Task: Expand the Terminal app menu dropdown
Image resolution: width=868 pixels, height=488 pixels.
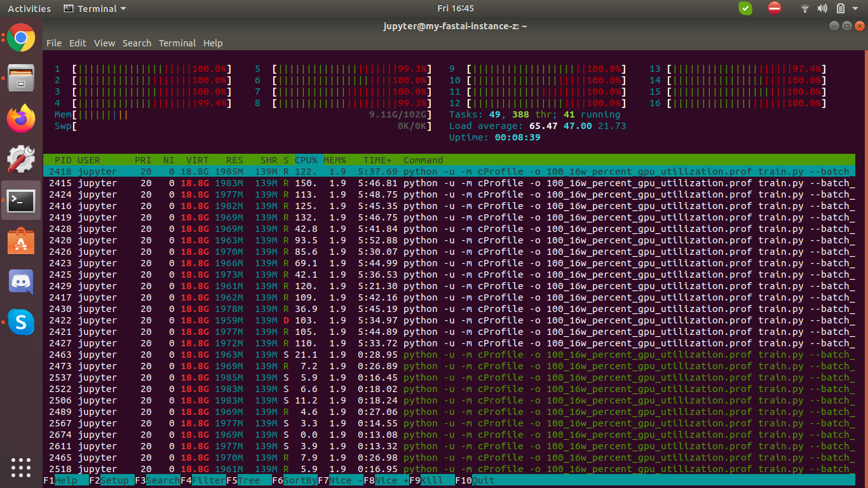Action: coord(95,9)
